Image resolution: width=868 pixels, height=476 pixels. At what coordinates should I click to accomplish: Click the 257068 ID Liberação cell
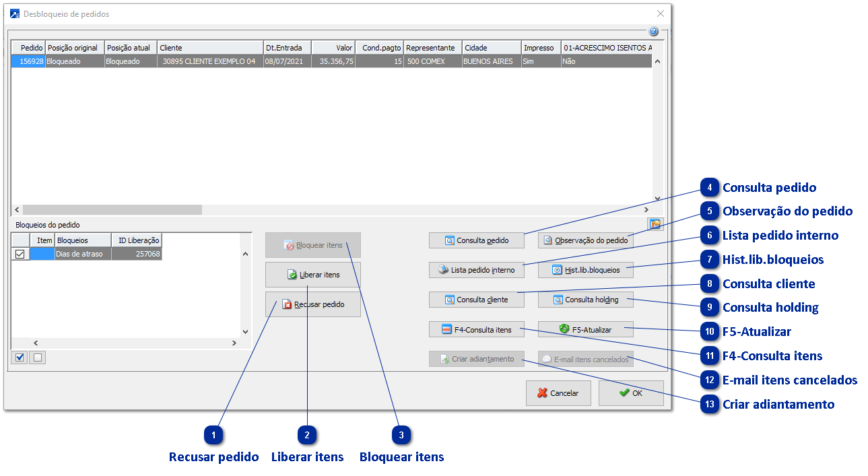[137, 254]
